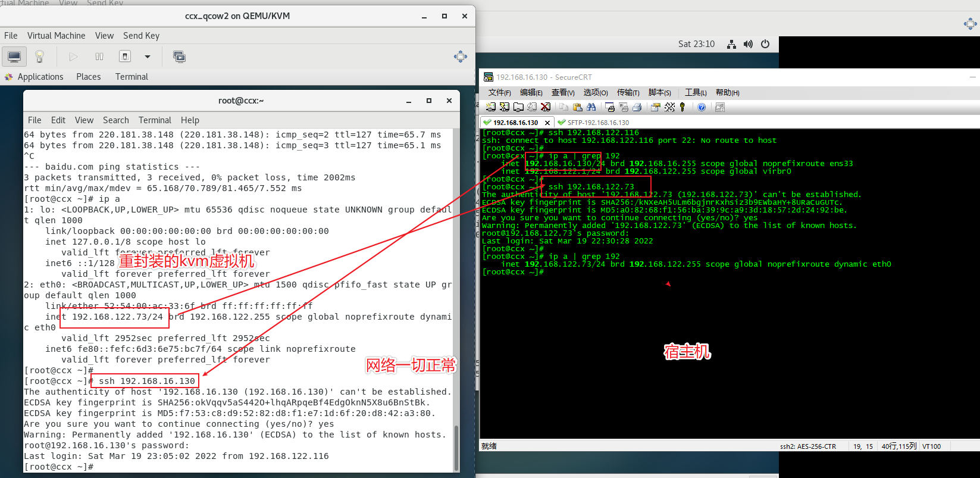The width and height of the screenshot is (980, 478).
Task: Open Search menu in root@ccx terminal
Action: (x=115, y=120)
